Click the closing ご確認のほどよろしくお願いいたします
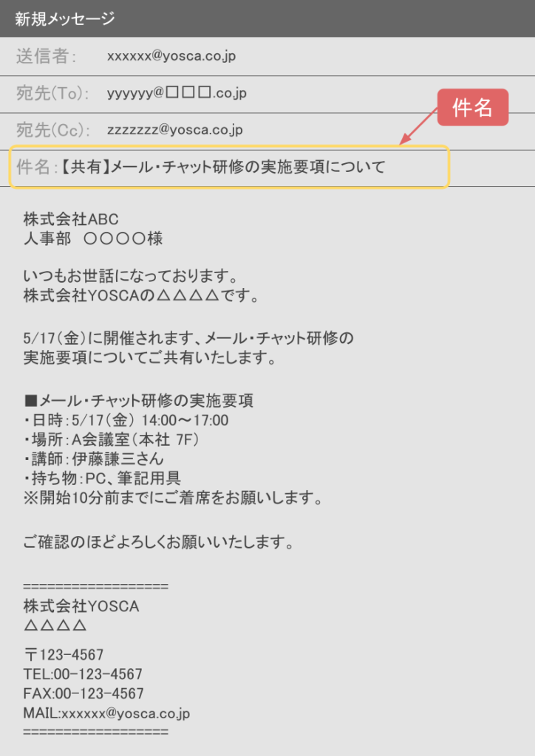The image size is (535, 756). (159, 543)
